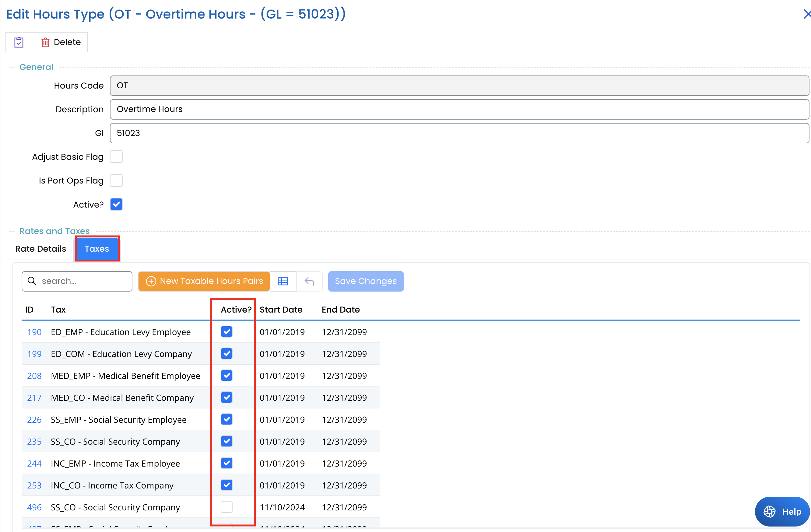Click the Description input field
This screenshot has height=532, width=811.
pyautogui.click(x=459, y=109)
